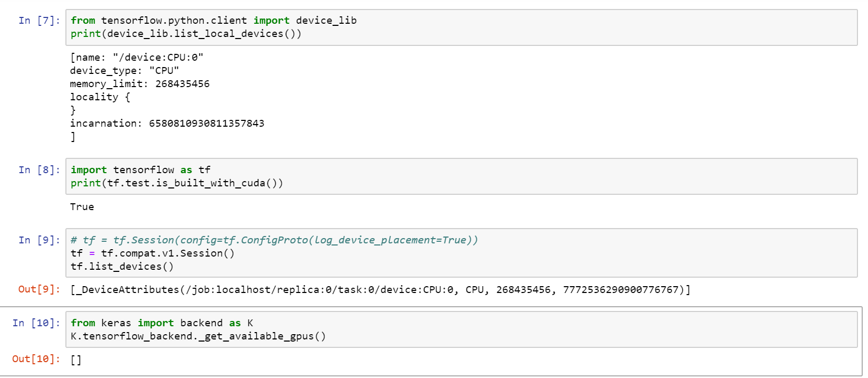Select the In [10] cell prompt

(36, 323)
